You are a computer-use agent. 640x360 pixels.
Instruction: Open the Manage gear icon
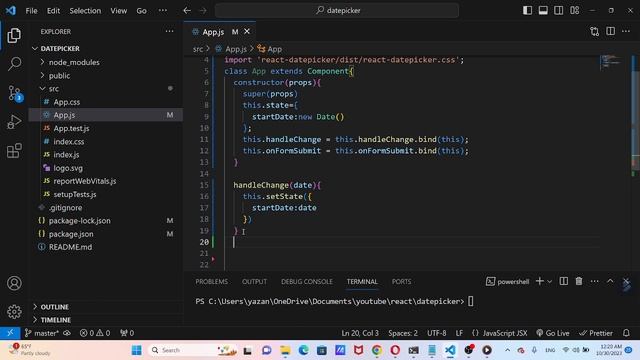pos(14,311)
